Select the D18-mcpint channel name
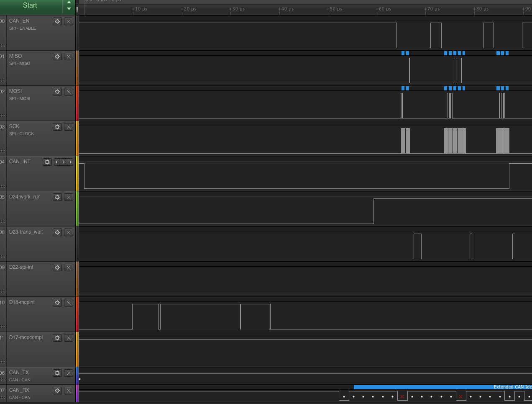 click(x=22, y=302)
